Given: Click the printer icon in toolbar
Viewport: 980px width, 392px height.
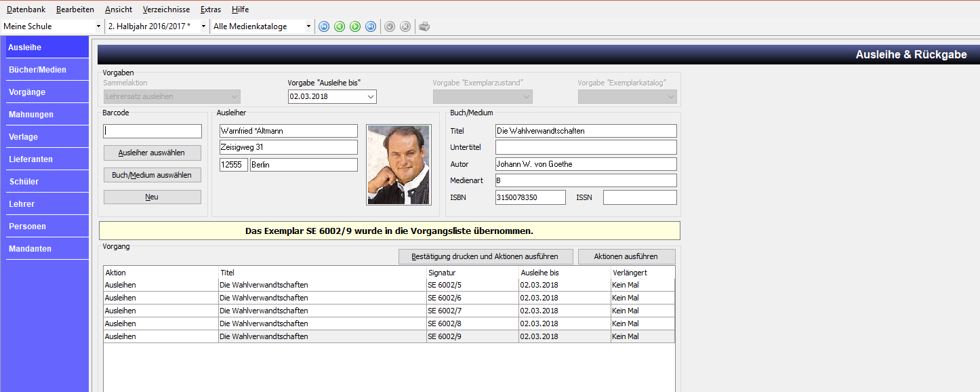Looking at the screenshot, I should coord(424,26).
